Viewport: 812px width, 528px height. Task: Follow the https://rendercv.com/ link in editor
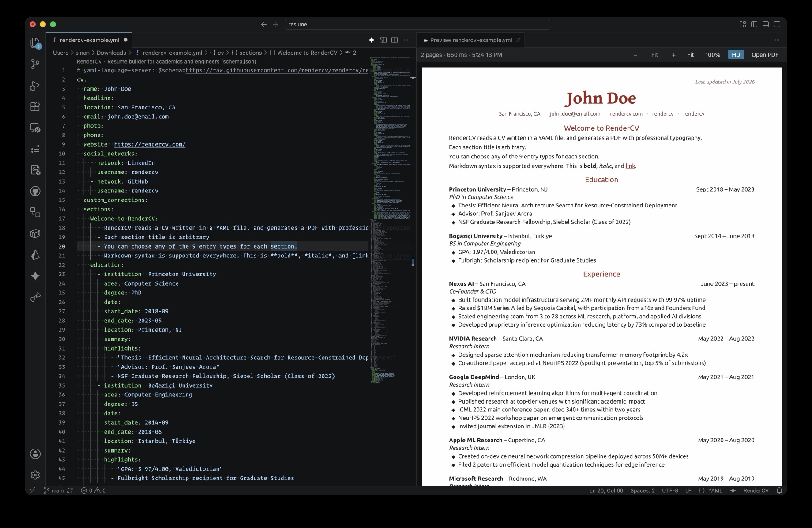click(x=150, y=144)
